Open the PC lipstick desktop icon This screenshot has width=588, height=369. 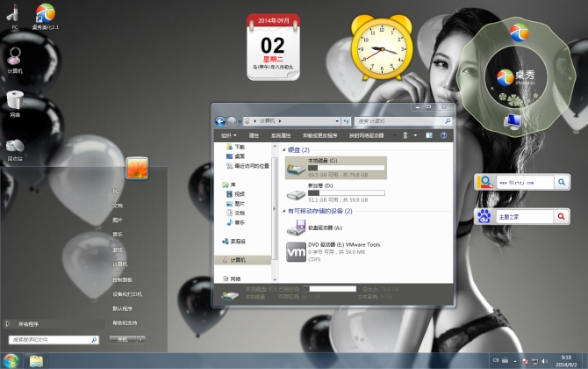coord(14,16)
